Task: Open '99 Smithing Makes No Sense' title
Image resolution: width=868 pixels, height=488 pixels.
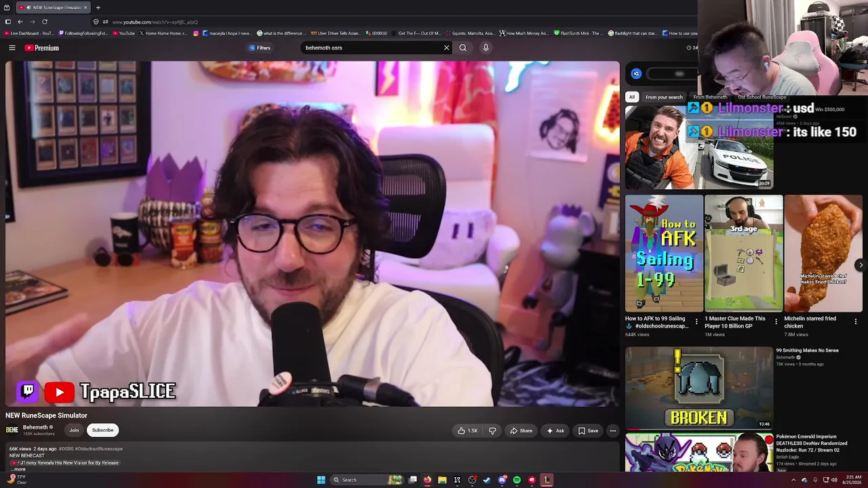Action: (807, 350)
